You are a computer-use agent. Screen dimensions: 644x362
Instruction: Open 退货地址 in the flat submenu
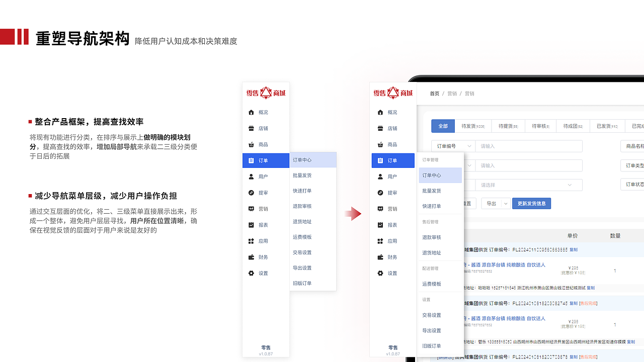313,222
